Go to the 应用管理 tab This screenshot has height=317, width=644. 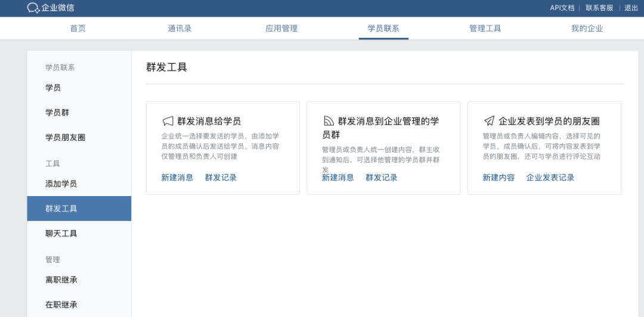pyautogui.click(x=281, y=29)
